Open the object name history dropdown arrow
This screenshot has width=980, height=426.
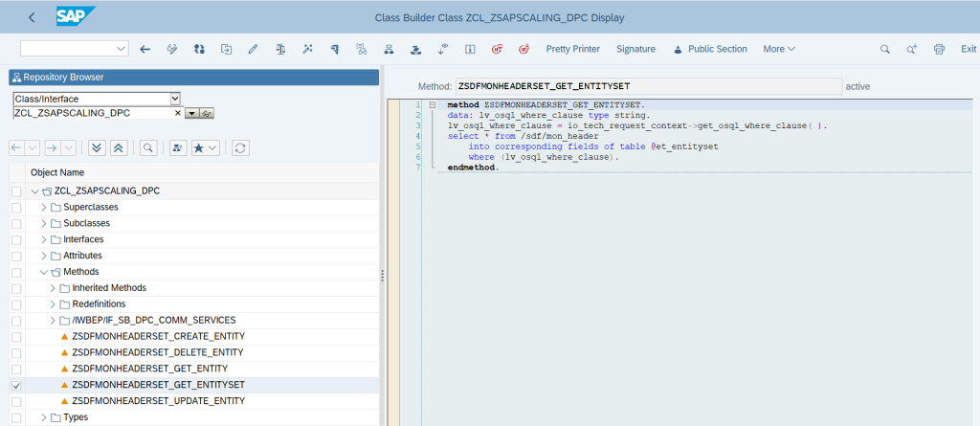[192, 113]
